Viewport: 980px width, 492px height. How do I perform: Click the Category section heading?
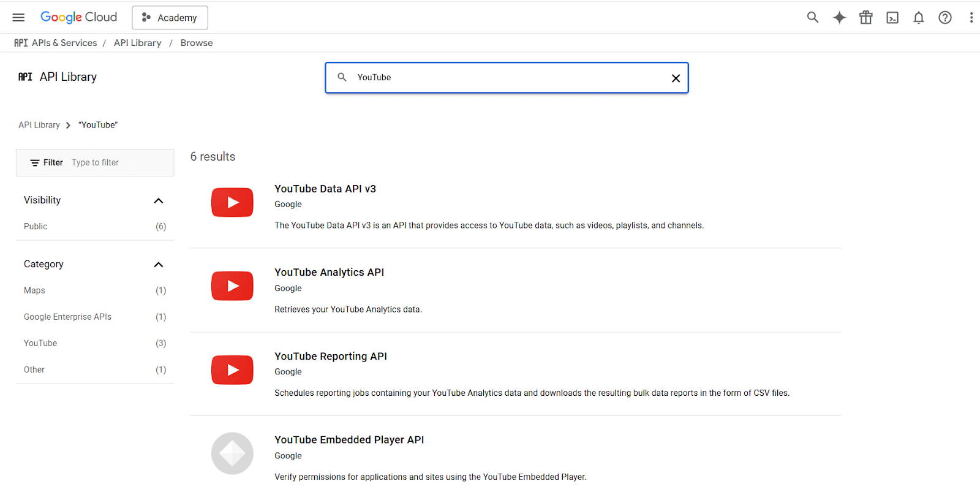click(x=43, y=264)
